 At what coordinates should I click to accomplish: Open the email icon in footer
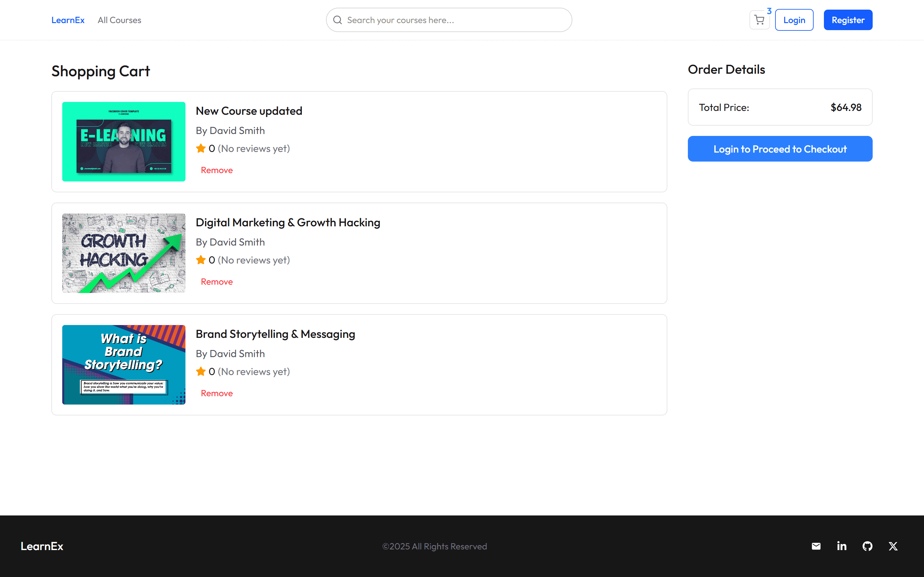(x=816, y=546)
